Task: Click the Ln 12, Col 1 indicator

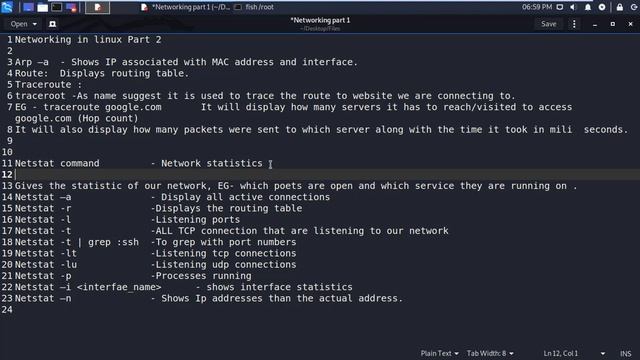Action: 560,353
